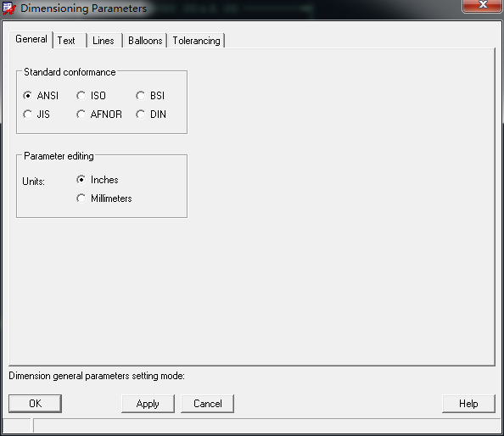
Task: Click the 'Parameter editing' group label
Action: pos(59,156)
